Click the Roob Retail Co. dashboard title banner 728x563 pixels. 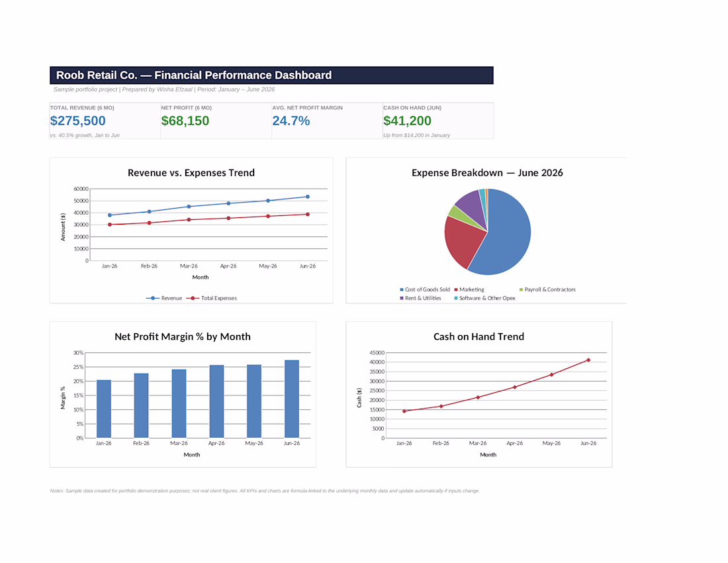[x=271, y=76]
